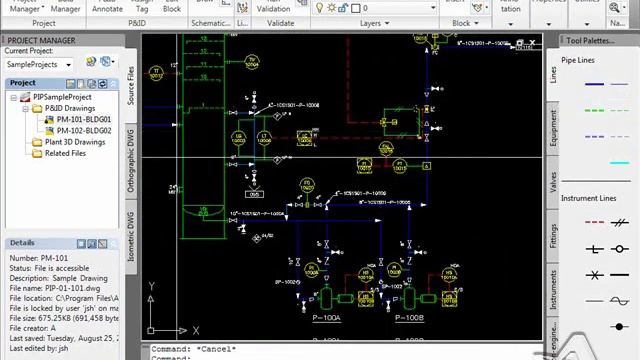640x360 pixels.
Task: Open the Annotation panel dropdown arrow
Action: (x=510, y=24)
